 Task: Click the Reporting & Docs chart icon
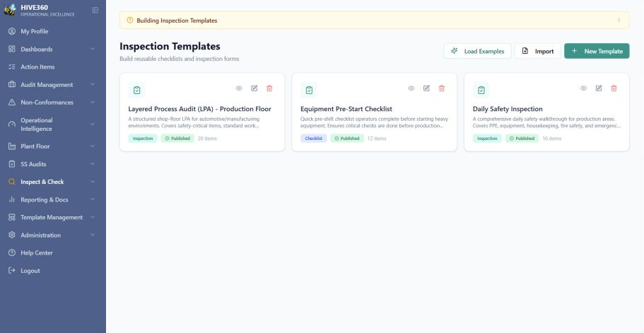(12, 199)
